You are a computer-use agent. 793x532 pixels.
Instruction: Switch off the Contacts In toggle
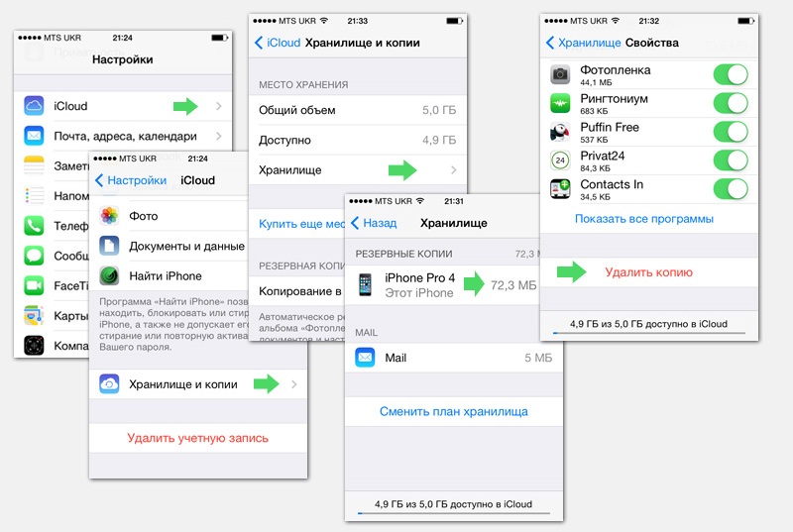tap(731, 189)
